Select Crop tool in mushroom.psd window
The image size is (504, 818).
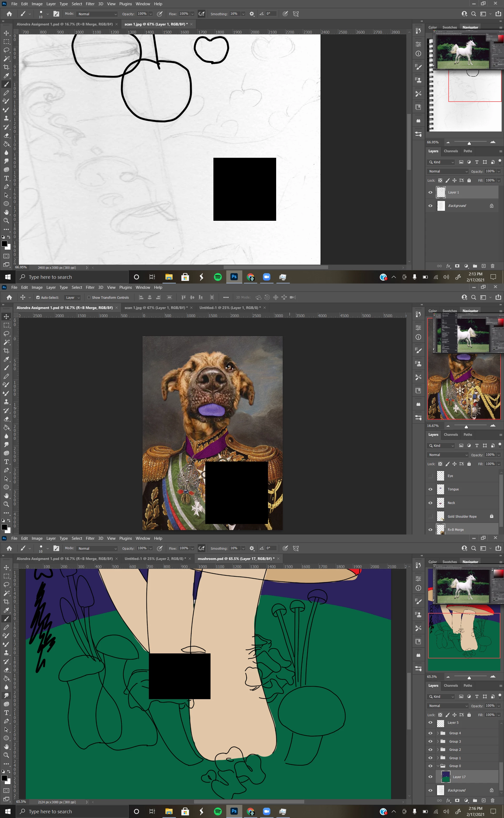(x=6, y=602)
